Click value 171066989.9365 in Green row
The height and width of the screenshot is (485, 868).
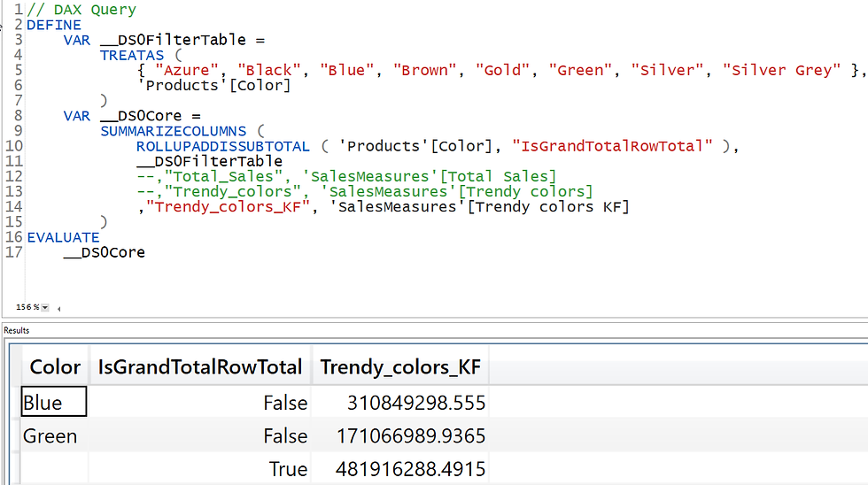[411, 435]
